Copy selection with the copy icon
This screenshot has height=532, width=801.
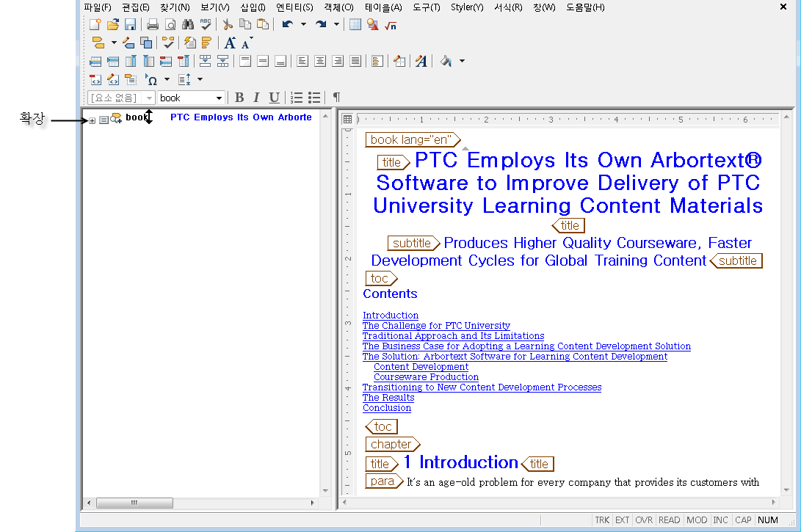pyautogui.click(x=245, y=24)
